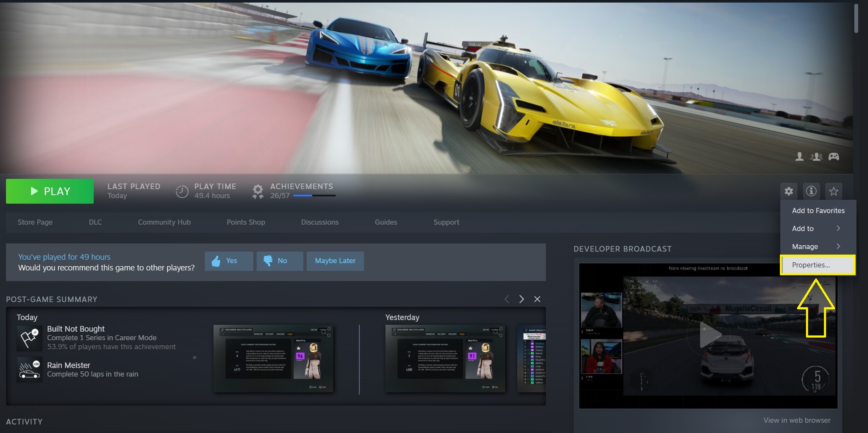Expand the Add to submenu
The image size is (868, 433).
(817, 228)
